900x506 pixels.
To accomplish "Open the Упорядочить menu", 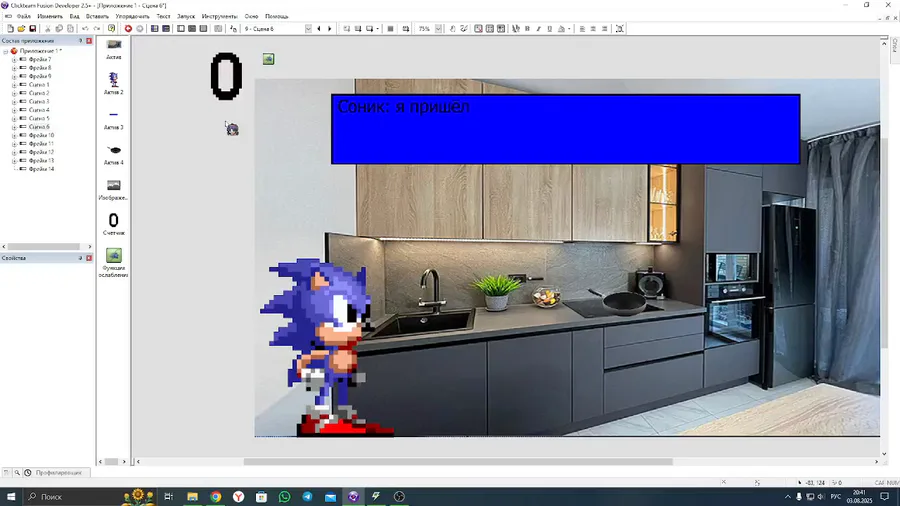I will (x=132, y=17).
